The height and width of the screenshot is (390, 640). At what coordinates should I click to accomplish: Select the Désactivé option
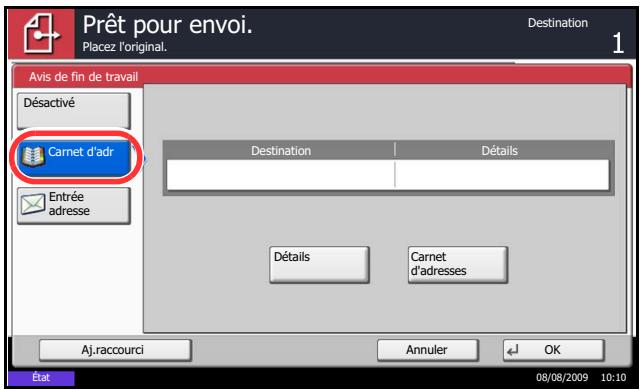click(74, 111)
